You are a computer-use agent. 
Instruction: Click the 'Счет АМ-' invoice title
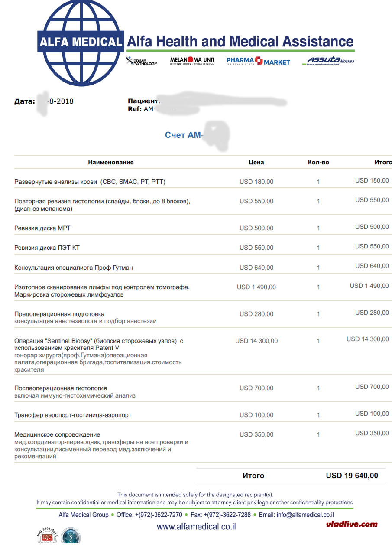pos(183,135)
